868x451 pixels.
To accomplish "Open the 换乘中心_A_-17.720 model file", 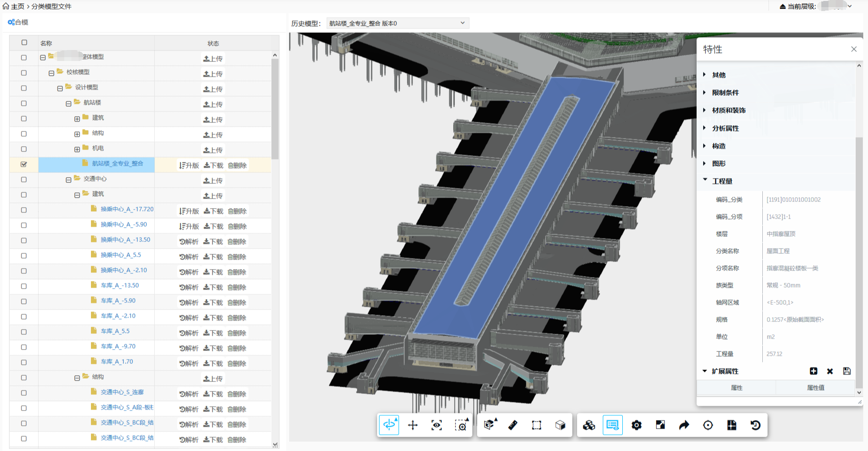I will (127, 209).
